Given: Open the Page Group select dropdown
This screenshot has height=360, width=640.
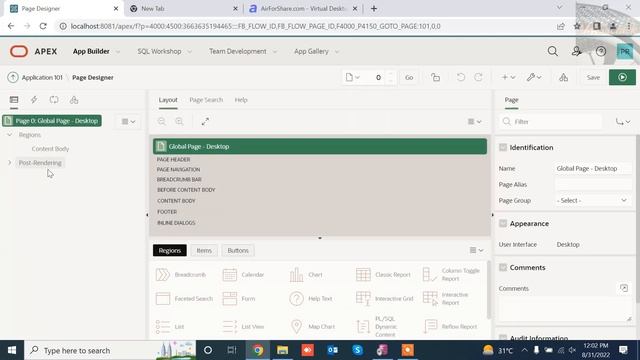Looking at the screenshot, I should (592, 200).
